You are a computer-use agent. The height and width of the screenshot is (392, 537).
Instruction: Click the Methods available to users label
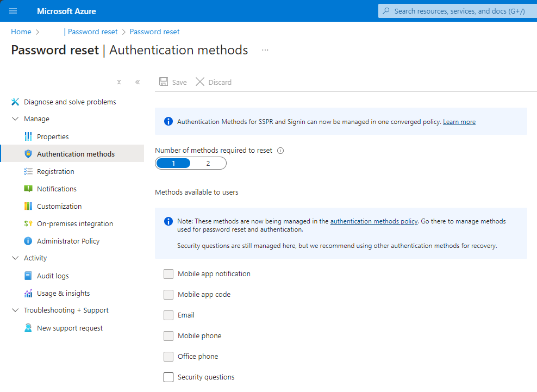tap(197, 192)
